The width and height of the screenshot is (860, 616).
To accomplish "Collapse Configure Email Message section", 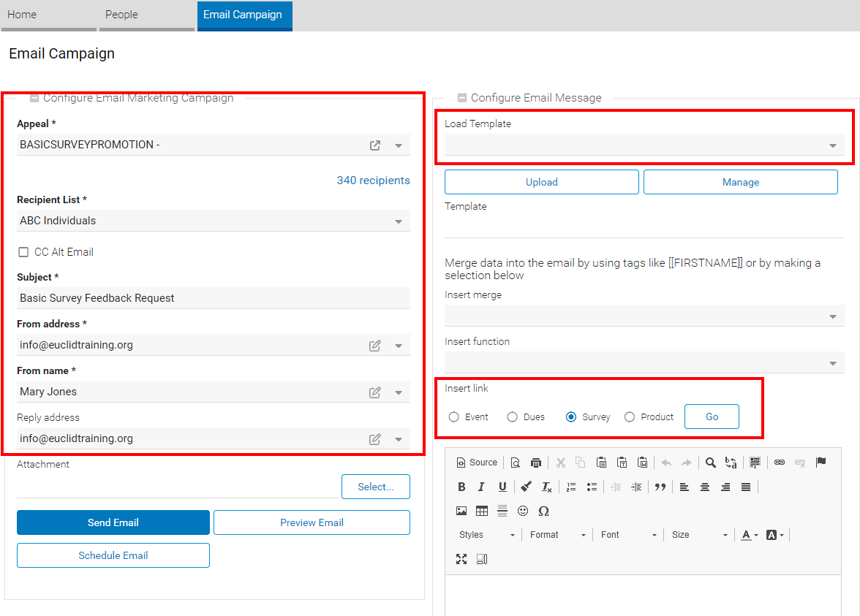I will click(x=462, y=98).
